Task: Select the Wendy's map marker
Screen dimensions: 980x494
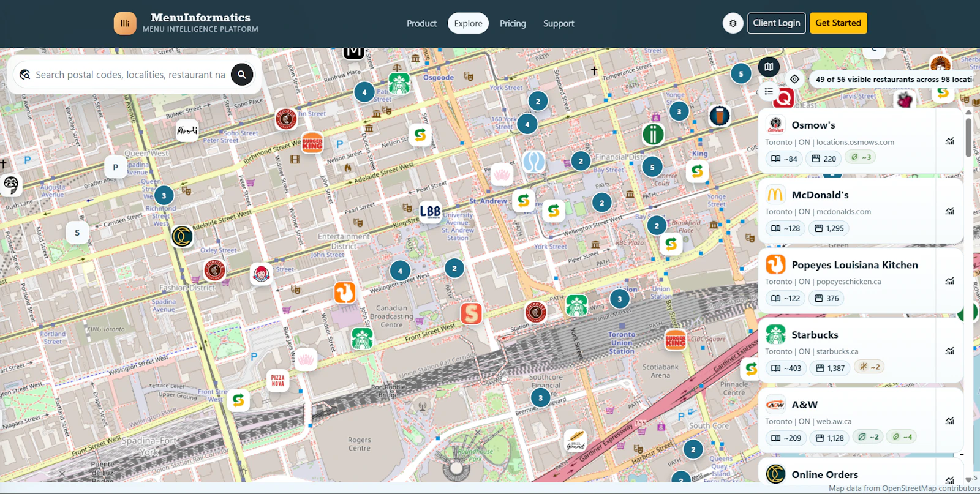Action: click(x=261, y=274)
